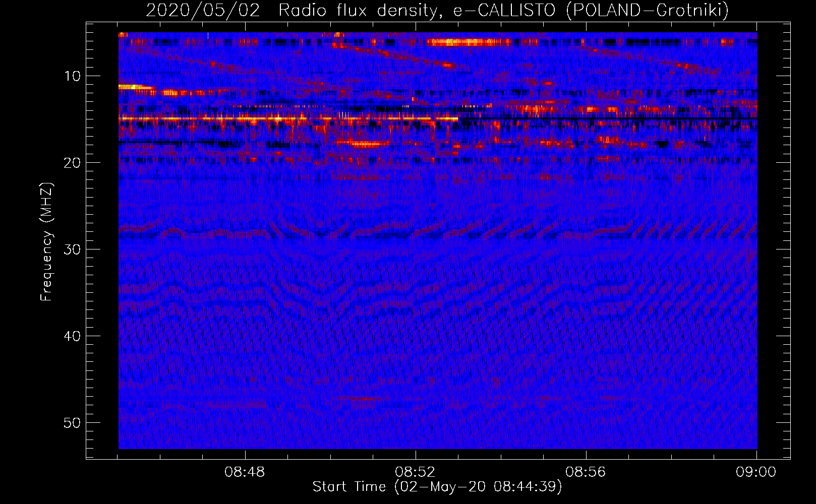Click the frequency tick label 10
Image resolution: width=816 pixels, height=504 pixels.
pyautogui.click(x=73, y=76)
